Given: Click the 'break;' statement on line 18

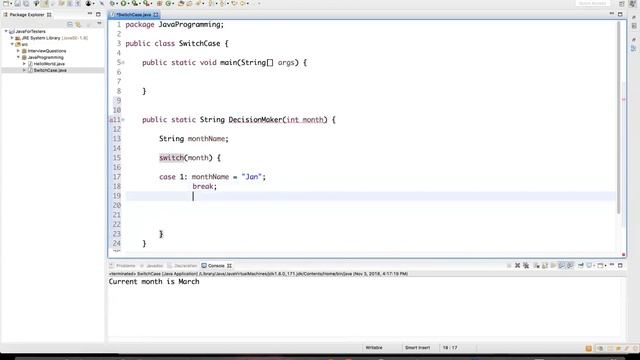Looking at the screenshot, I should [204, 187].
